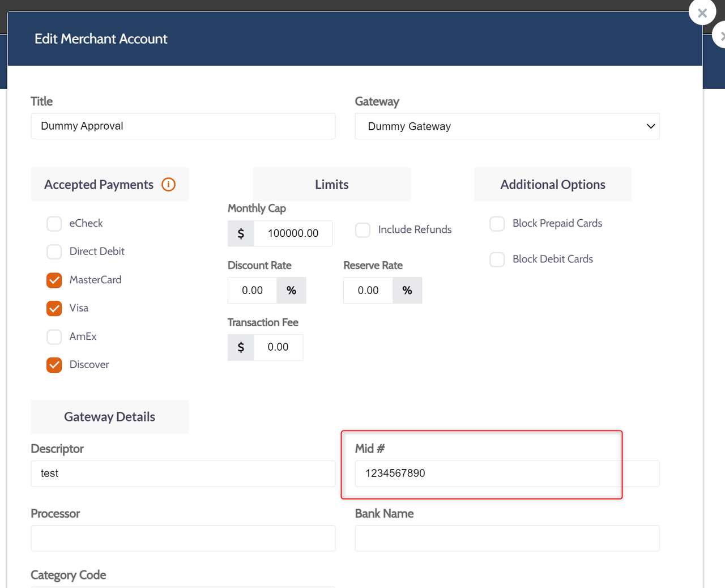
Task: Focus the Monthly Cap amount field
Action: (x=293, y=233)
